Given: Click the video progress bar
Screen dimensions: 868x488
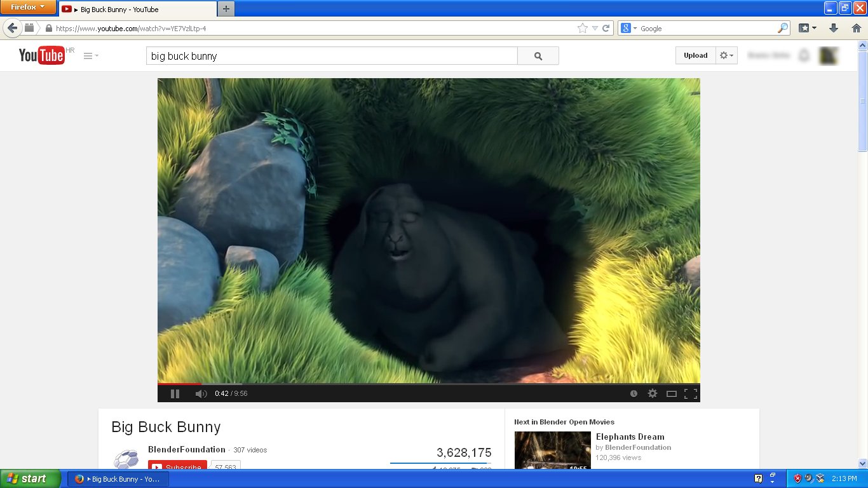Looking at the screenshot, I should pos(428,384).
